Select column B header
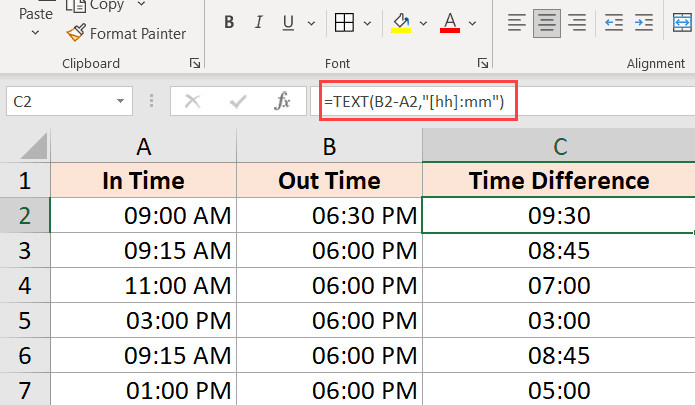 pyautogui.click(x=329, y=146)
